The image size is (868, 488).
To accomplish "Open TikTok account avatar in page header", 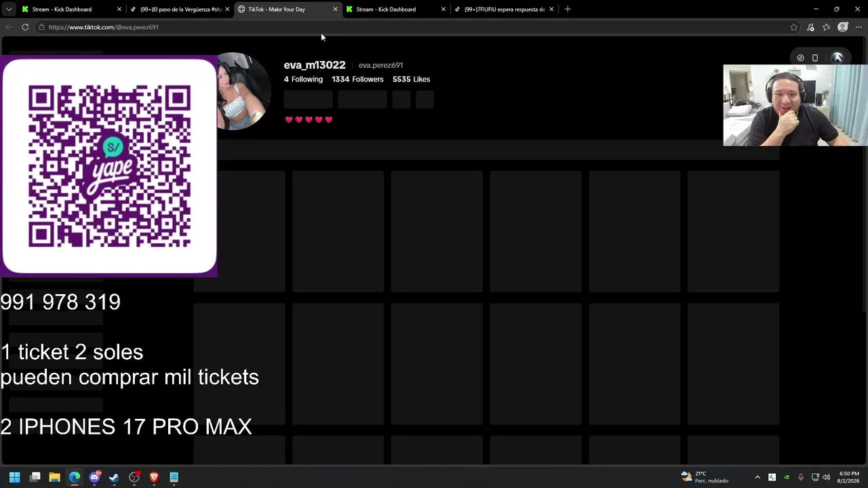I will click(x=837, y=58).
